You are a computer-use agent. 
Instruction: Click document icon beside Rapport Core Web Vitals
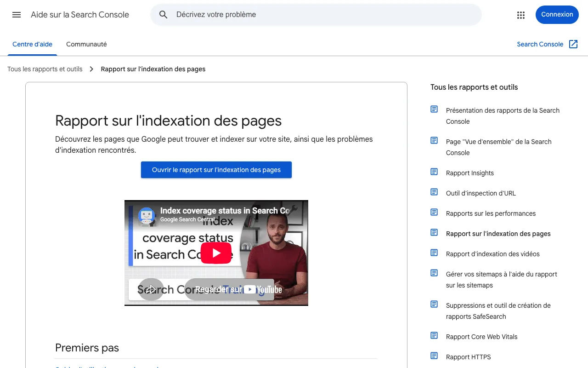point(434,335)
